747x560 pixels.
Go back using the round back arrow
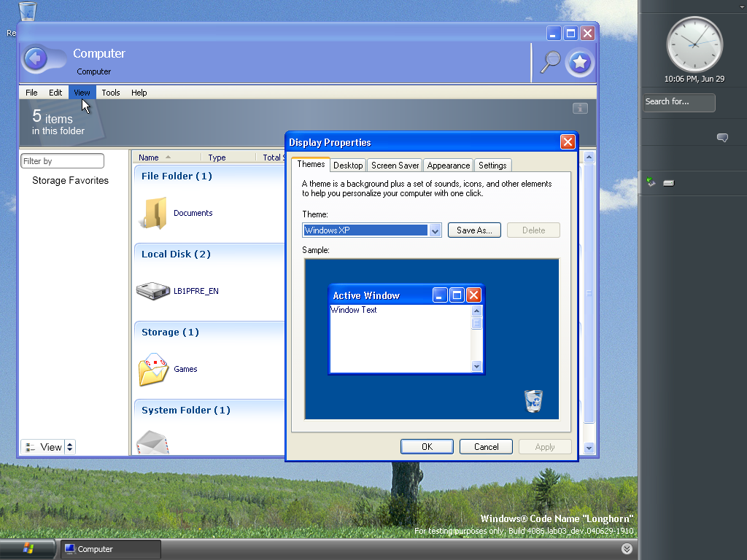click(35, 59)
